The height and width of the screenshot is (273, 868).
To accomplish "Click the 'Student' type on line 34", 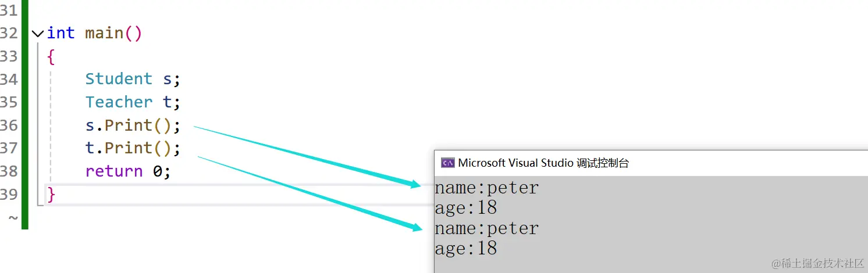I will pos(119,79).
